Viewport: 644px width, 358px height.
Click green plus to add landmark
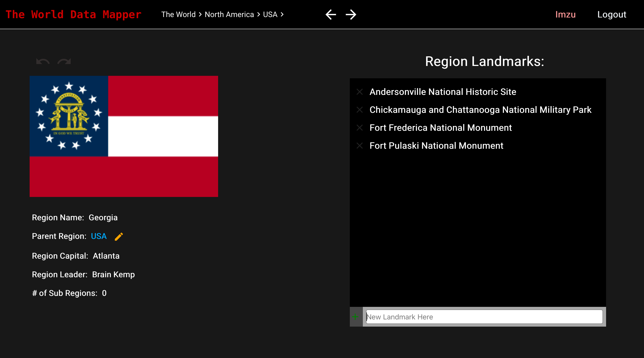(355, 317)
